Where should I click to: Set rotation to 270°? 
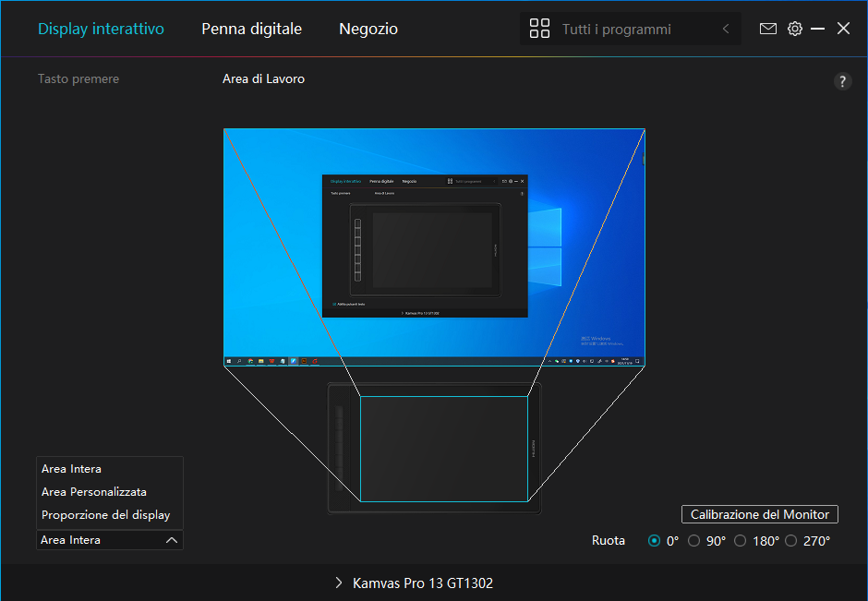[790, 541]
